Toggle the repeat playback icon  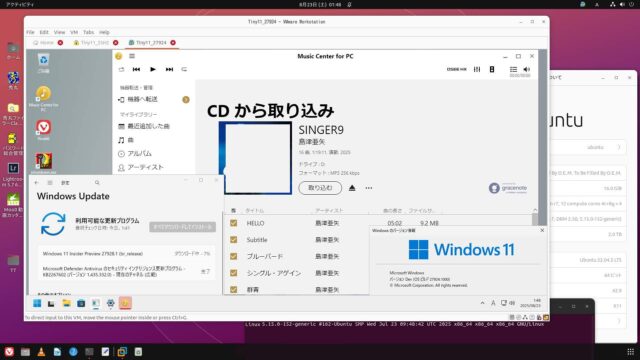(x=121, y=69)
